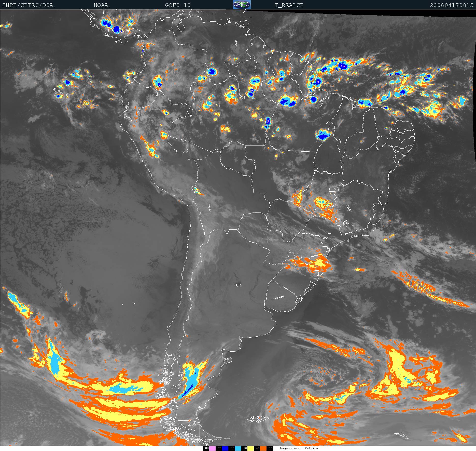Click the -70 legend value

[219, 448]
